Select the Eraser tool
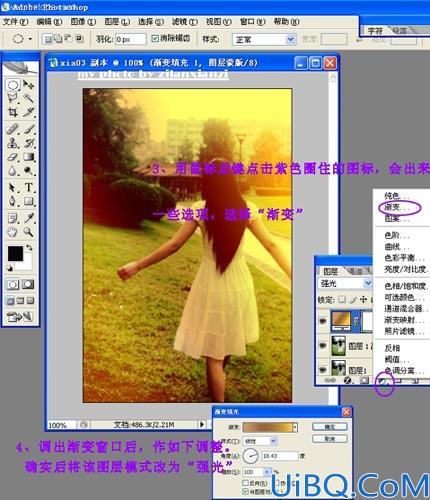430x500 pixels. [13, 157]
